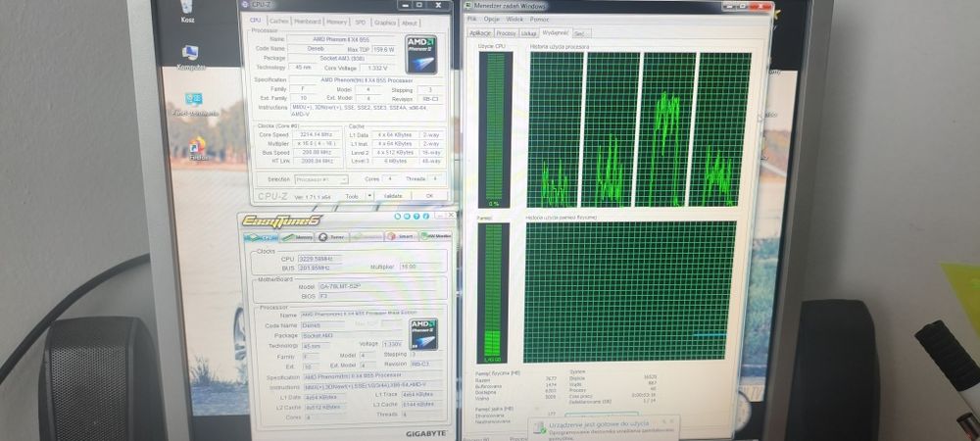Select the Wydajność tab

click(555, 32)
